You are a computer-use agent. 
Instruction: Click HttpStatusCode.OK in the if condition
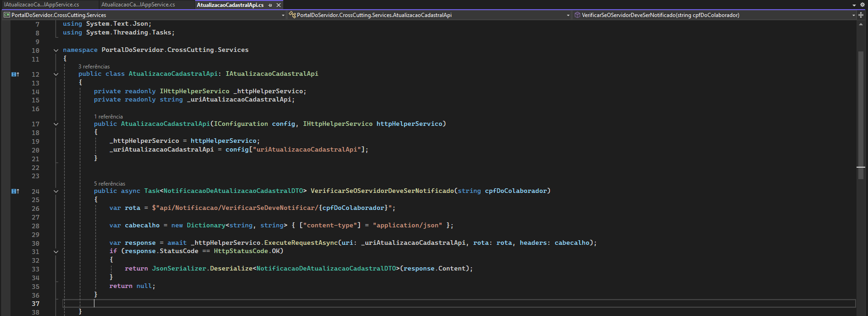[x=246, y=251]
